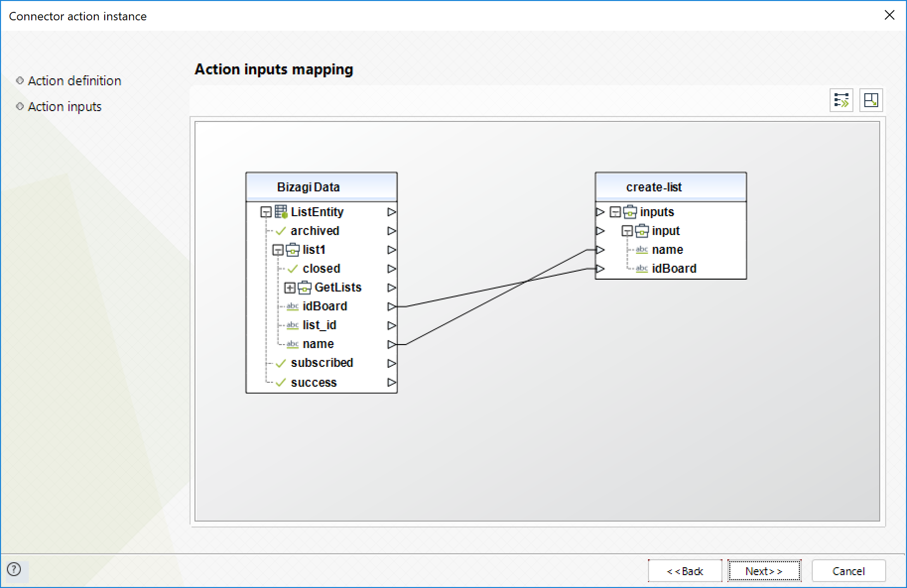
Task: Select the input item in create-list
Action: [x=666, y=231]
